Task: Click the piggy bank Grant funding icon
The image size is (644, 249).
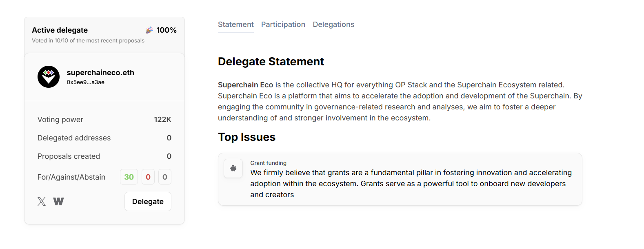Action: (x=233, y=168)
